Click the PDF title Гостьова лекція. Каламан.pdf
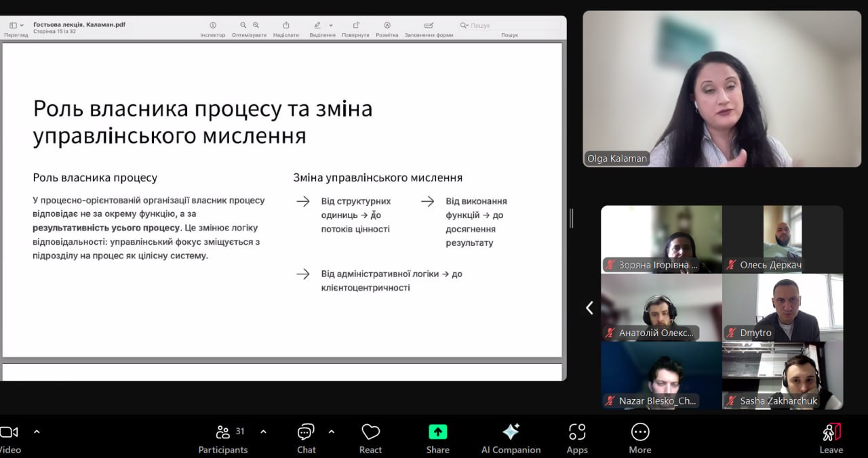Screen dimensions: 868x458 point(79,24)
